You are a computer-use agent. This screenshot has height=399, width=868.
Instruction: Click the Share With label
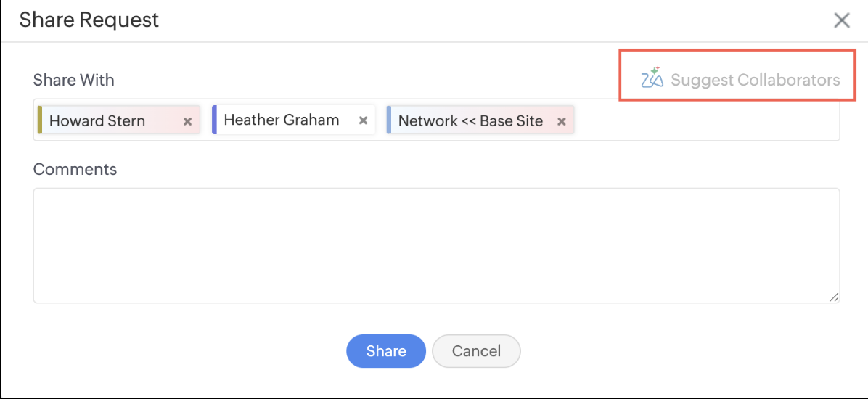point(74,80)
